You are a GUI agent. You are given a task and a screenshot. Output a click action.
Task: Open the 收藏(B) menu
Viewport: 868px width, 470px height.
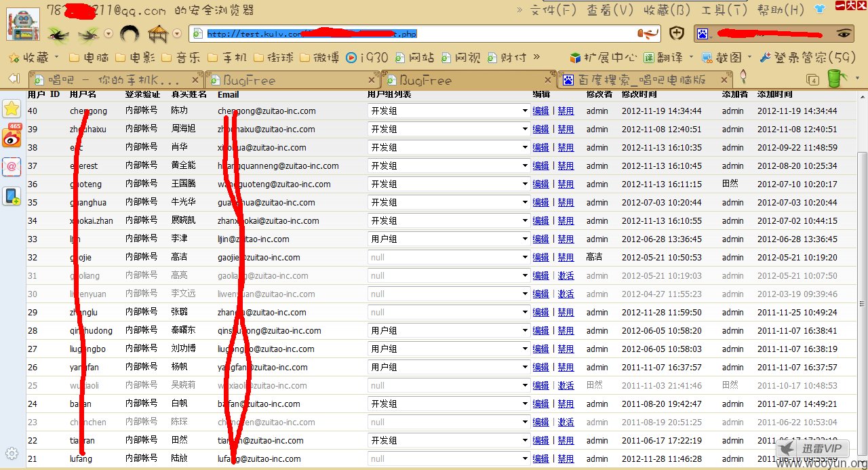tap(667, 10)
